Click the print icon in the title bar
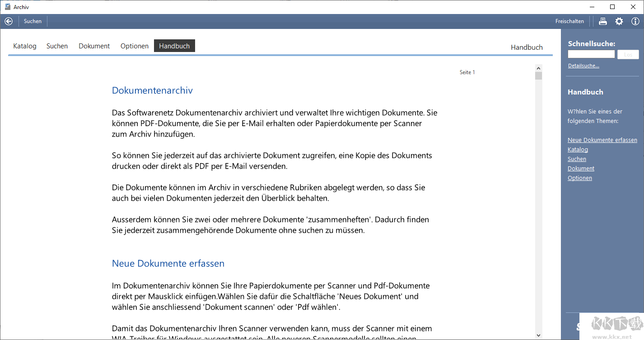The image size is (644, 340). 602,21
